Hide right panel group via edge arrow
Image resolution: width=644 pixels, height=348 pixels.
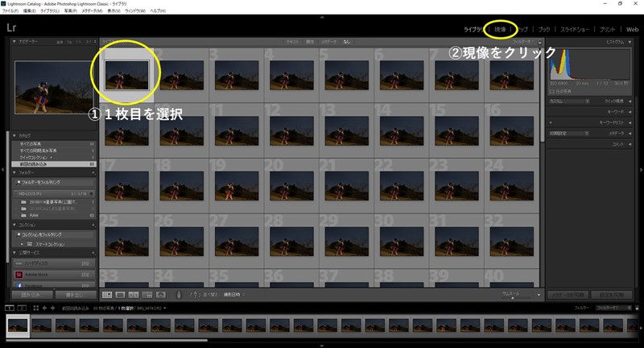641,169
